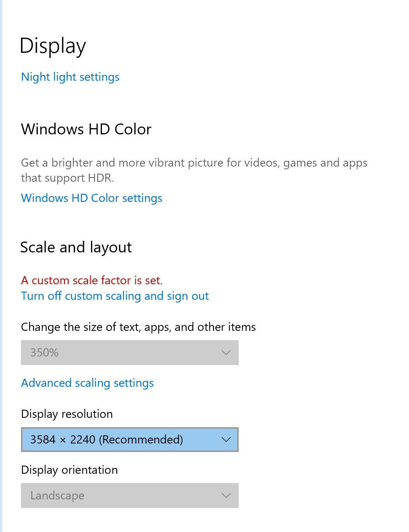Open the Landscape orientation dropdown
This screenshot has height=532, width=409.
tap(130, 495)
